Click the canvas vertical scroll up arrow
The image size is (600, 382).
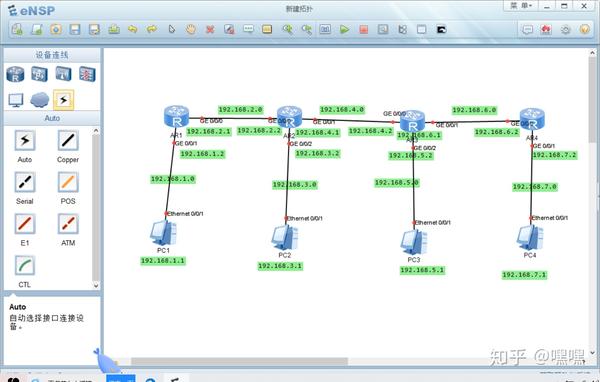[x=593, y=53]
